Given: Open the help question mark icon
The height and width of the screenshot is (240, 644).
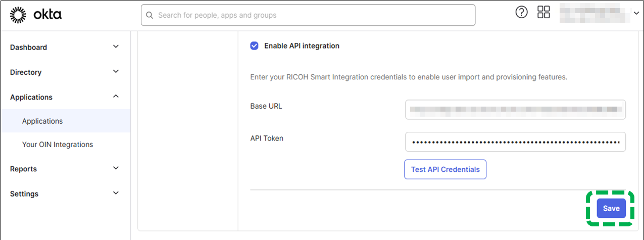Looking at the screenshot, I should (x=521, y=13).
